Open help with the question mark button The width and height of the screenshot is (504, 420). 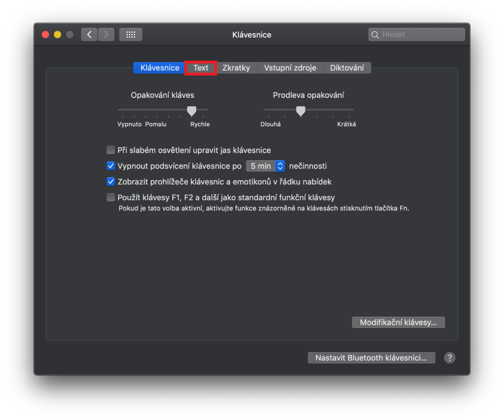[449, 358]
